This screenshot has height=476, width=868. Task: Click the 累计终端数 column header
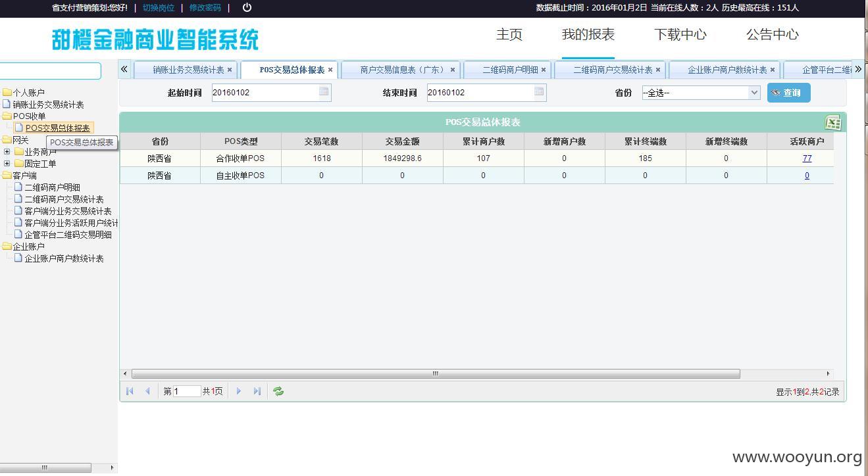[x=646, y=141]
